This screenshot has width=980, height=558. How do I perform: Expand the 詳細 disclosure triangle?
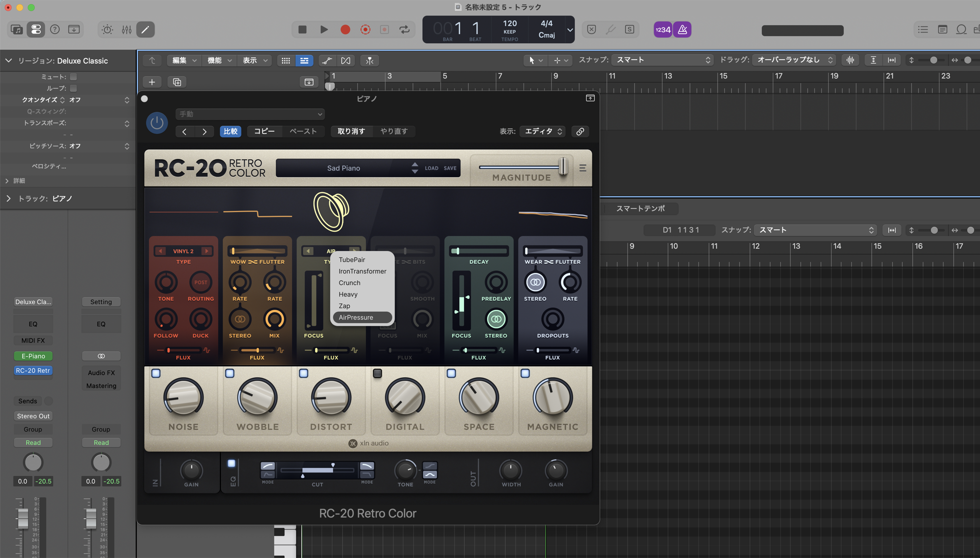pos(7,181)
